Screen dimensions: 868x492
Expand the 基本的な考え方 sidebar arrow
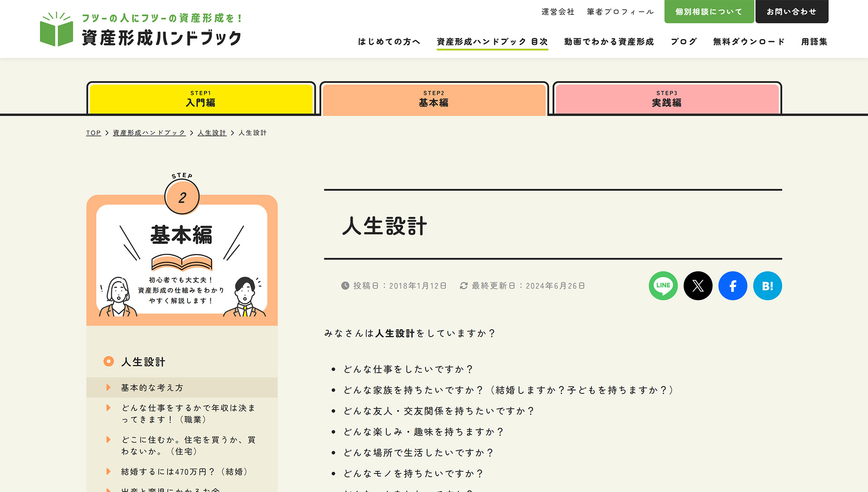[108, 387]
